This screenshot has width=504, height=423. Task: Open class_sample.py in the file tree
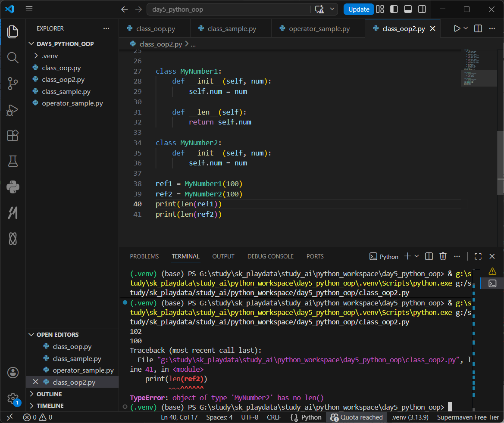[72, 92]
